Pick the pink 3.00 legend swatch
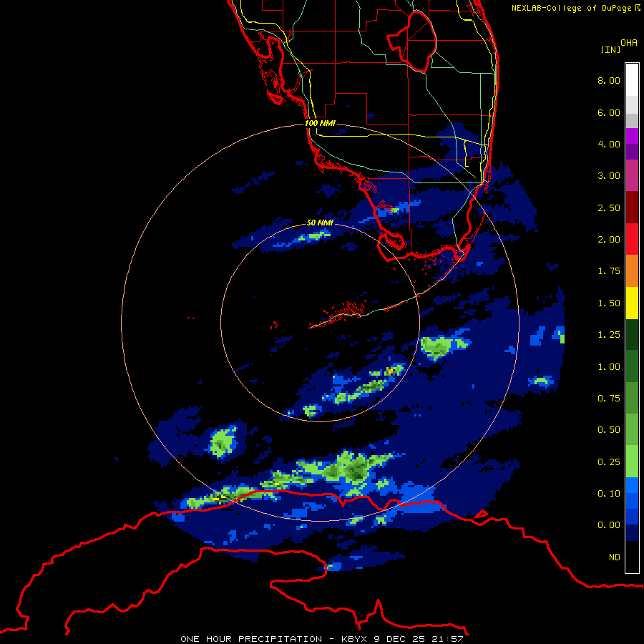 [x=632, y=175]
